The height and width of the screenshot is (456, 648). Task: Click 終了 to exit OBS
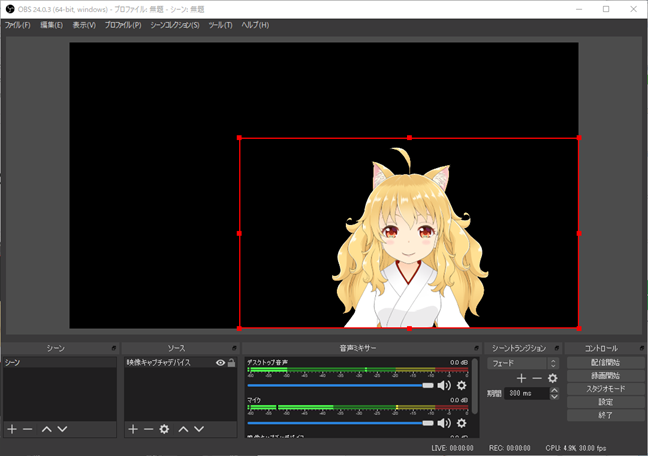coord(605,415)
